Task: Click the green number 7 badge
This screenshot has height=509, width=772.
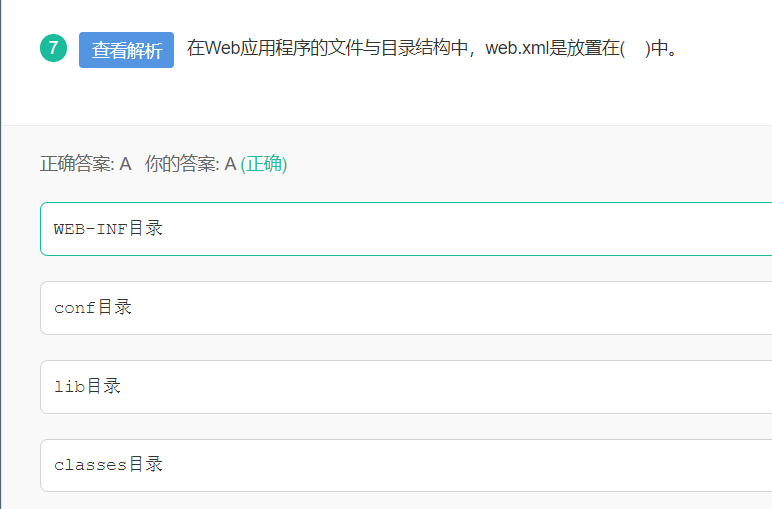Action: coord(53,48)
